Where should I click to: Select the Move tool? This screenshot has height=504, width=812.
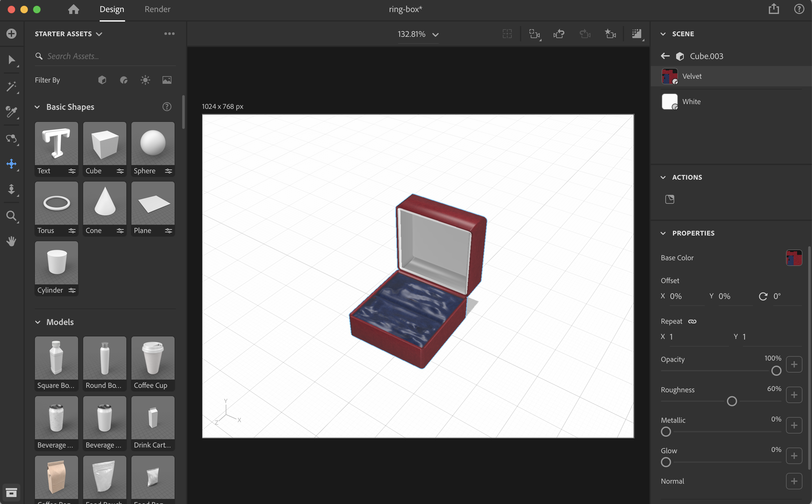12,164
